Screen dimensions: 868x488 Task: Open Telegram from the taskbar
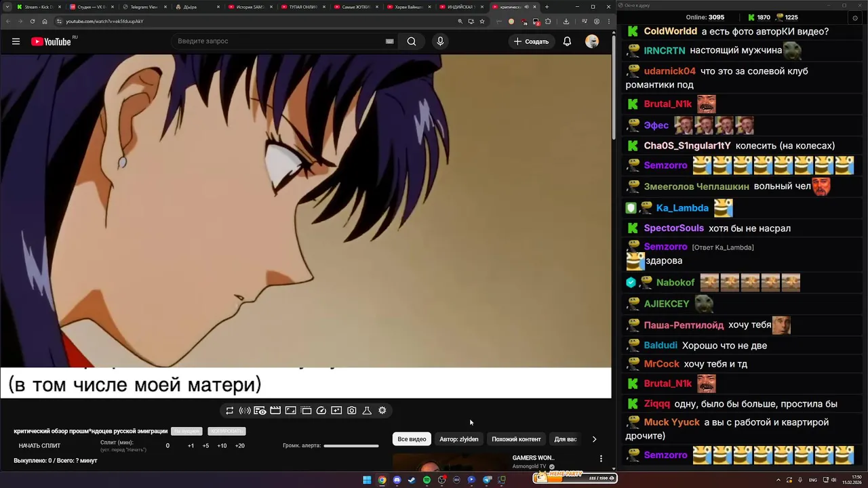(x=486, y=480)
